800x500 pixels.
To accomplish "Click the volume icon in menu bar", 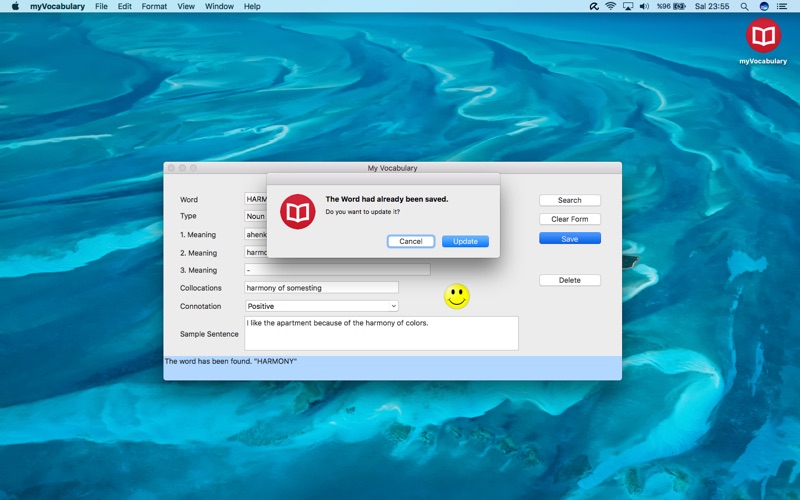I will pyautogui.click(x=644, y=6).
